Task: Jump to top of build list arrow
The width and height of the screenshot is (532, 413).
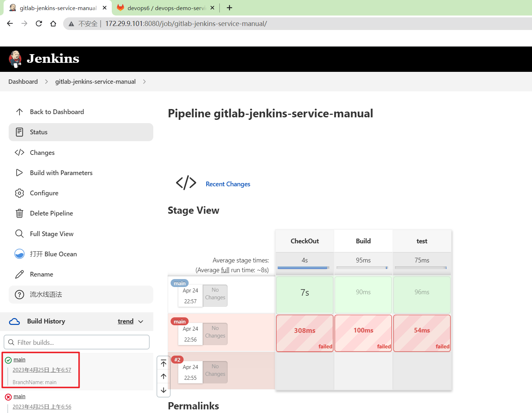Action: pos(163,363)
